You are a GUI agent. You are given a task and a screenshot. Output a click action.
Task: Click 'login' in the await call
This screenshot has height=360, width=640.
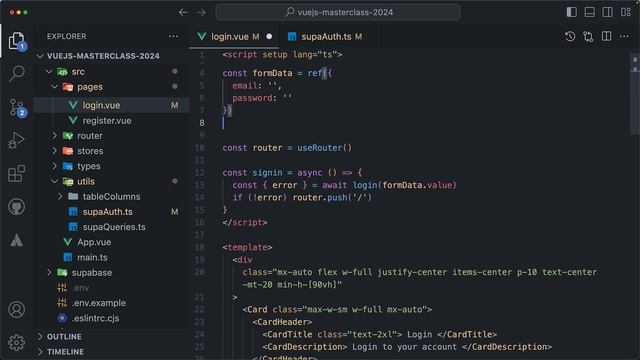click(365, 185)
